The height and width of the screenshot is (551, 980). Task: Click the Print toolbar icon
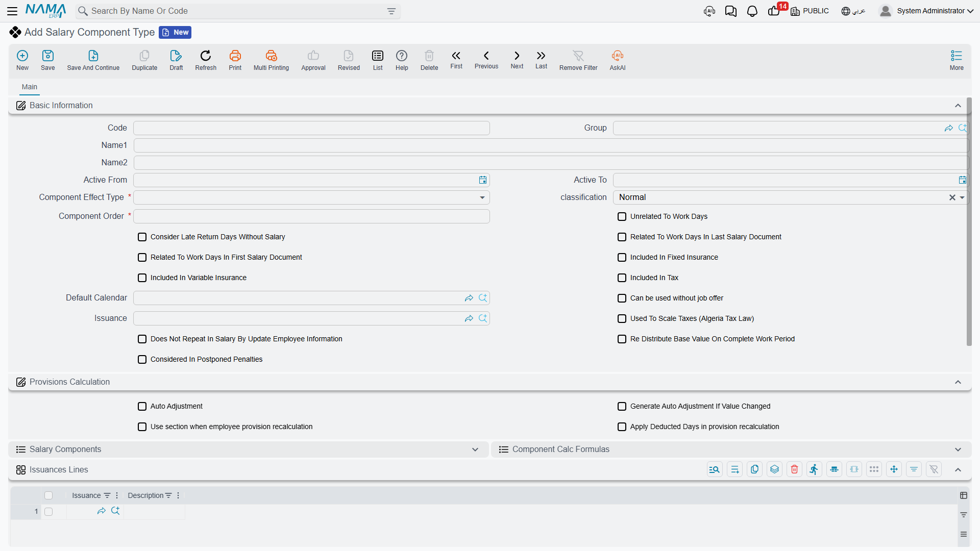pyautogui.click(x=235, y=60)
